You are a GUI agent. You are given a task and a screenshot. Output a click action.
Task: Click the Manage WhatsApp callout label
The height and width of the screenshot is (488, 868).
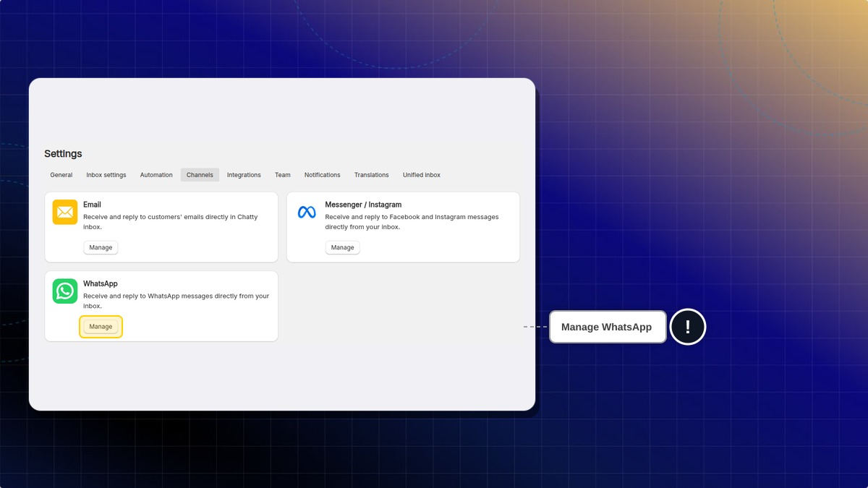pyautogui.click(x=608, y=327)
